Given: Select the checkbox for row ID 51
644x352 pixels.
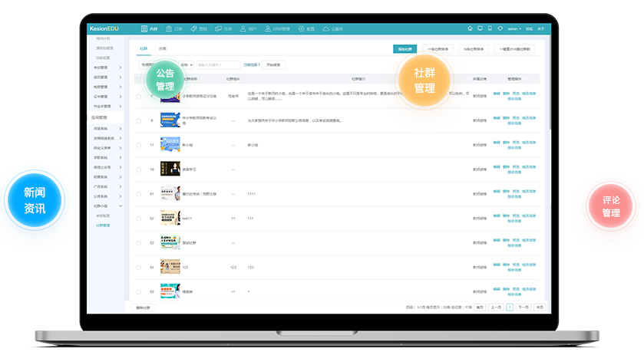Looking at the screenshot, I should [x=139, y=194].
